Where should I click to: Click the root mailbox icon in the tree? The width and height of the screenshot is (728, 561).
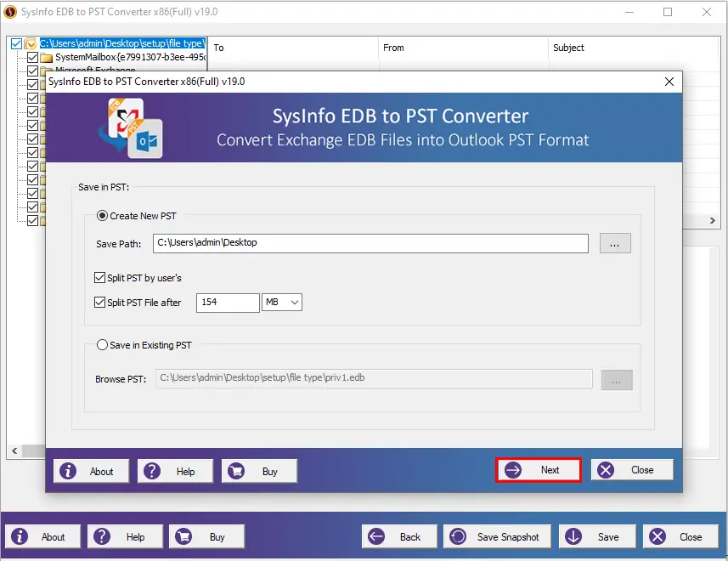pyautogui.click(x=31, y=44)
